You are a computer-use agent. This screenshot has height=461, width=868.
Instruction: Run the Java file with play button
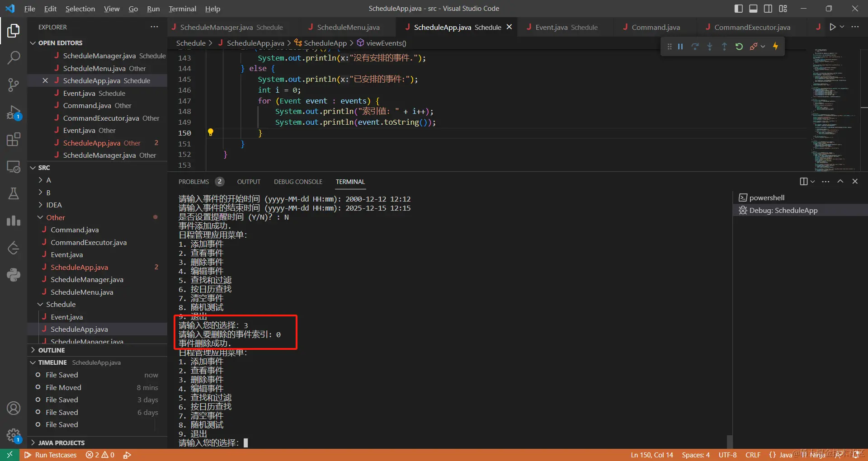point(832,27)
